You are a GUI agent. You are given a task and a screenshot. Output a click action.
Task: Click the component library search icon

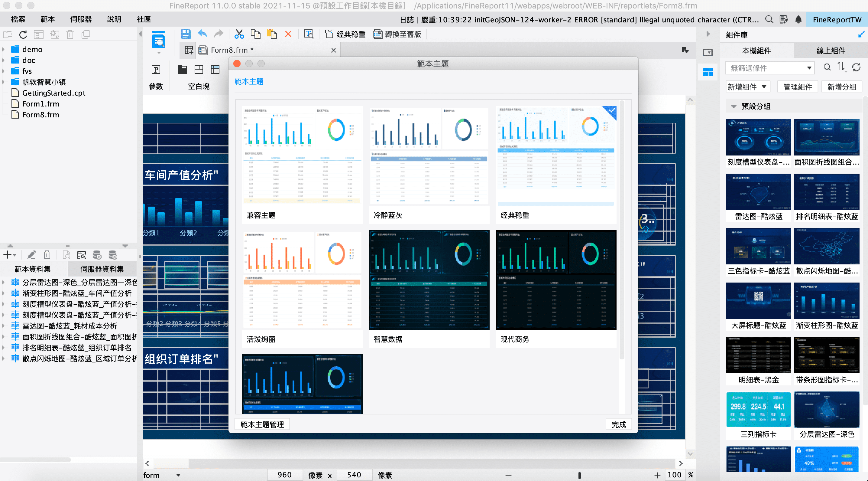click(x=827, y=67)
